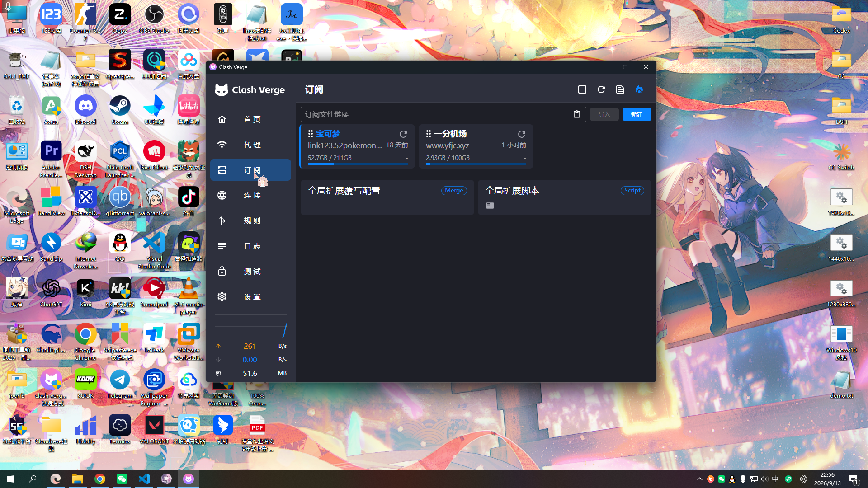Open the 测试 test page

coord(250,271)
